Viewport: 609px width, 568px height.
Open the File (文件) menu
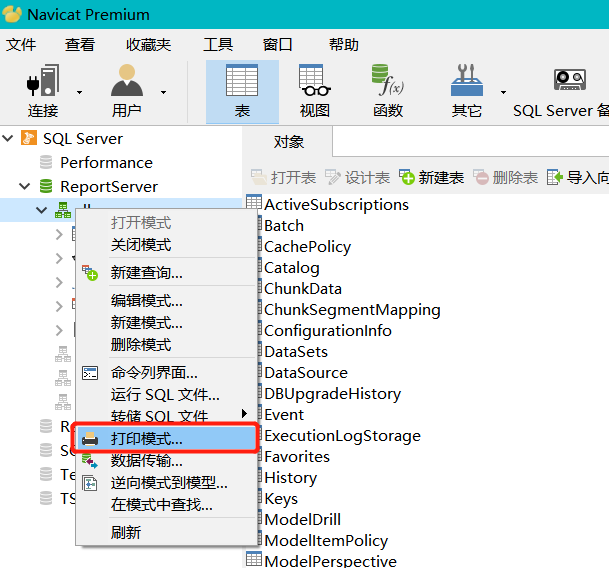tap(21, 45)
